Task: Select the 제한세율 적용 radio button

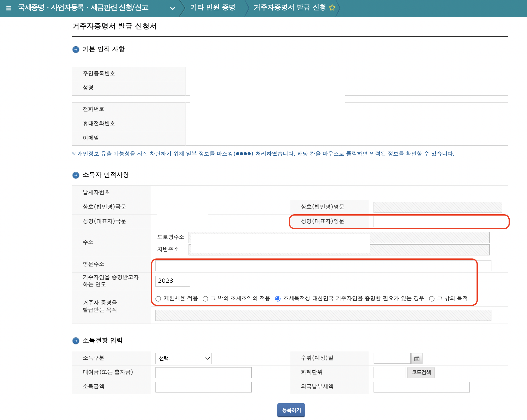Action: [158, 299]
